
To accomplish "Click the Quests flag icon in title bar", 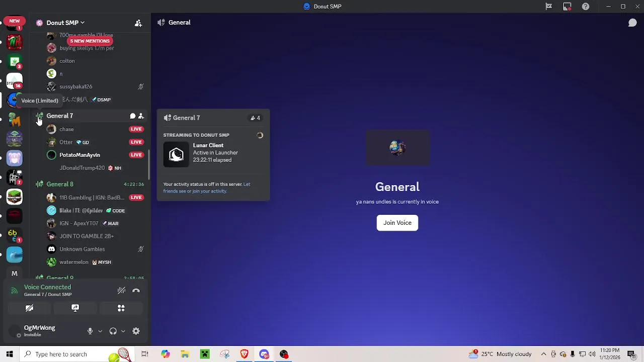I will [549, 7].
